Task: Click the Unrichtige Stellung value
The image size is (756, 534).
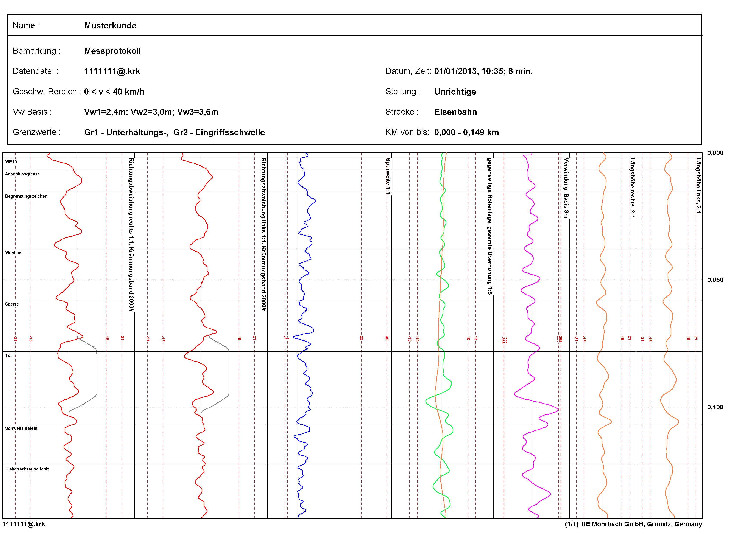Action: [455, 92]
